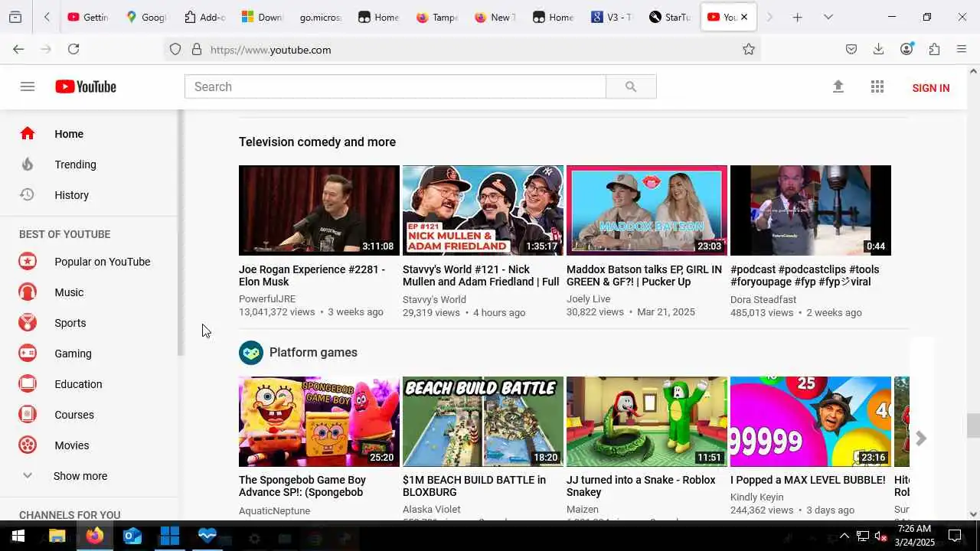Click the Sports icon in sidebar

pyautogui.click(x=28, y=323)
